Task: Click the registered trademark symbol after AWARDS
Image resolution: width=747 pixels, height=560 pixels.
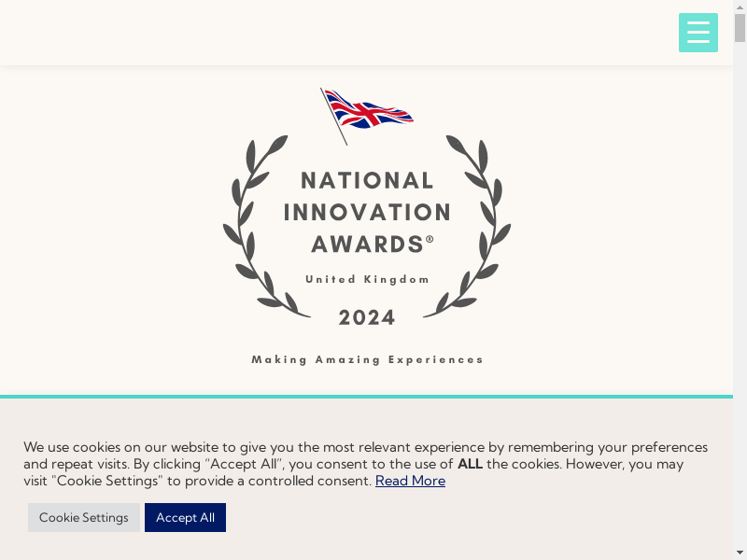Action: point(430,239)
